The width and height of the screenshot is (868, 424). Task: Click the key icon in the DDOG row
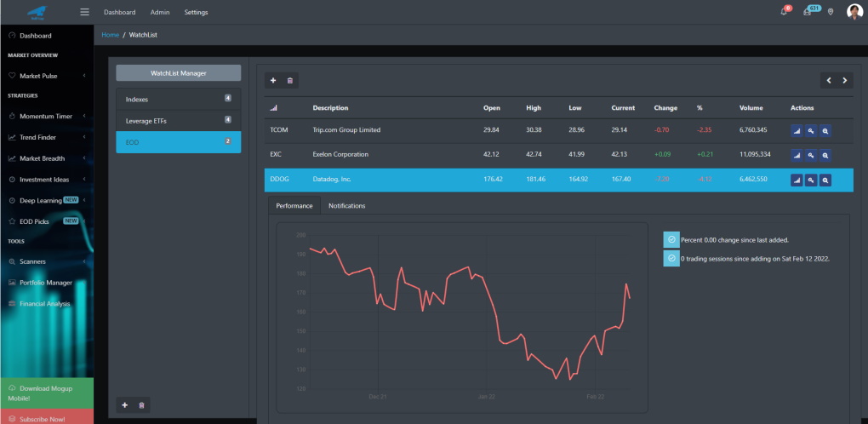(811, 180)
